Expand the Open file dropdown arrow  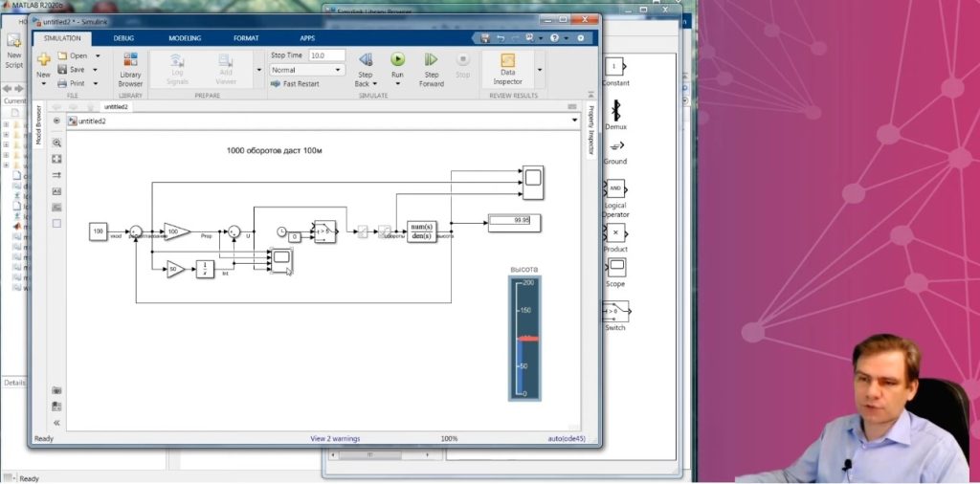[x=98, y=55]
